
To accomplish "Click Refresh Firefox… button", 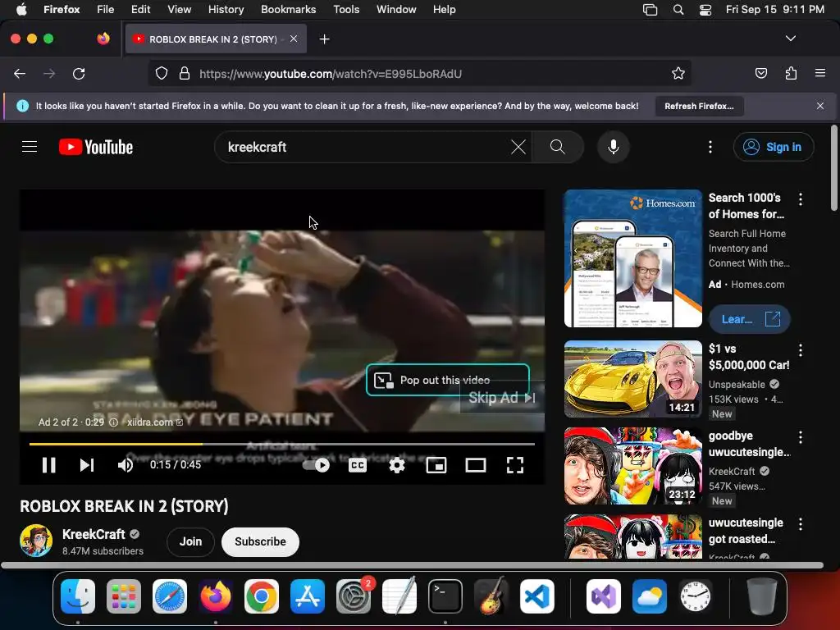I will click(699, 106).
